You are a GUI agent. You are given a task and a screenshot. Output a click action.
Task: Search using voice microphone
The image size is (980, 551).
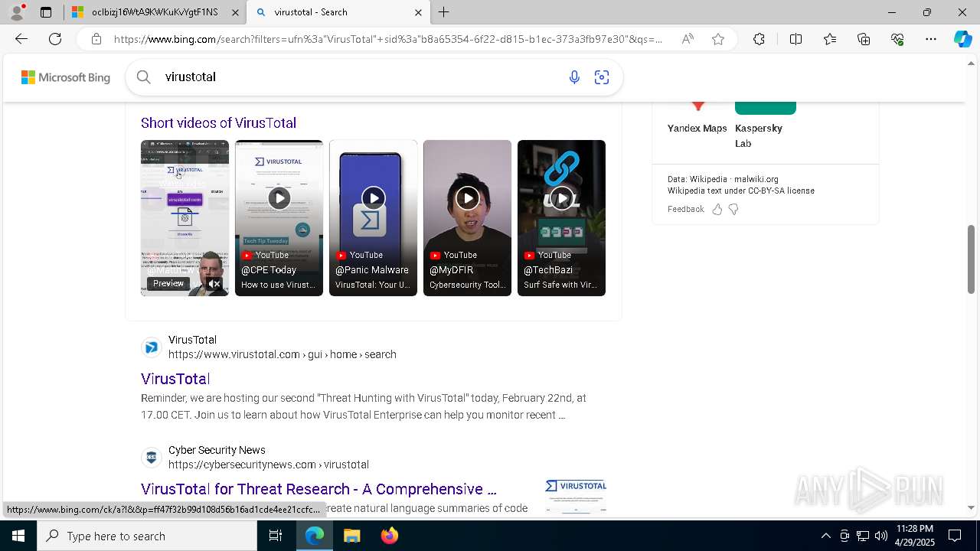point(574,77)
